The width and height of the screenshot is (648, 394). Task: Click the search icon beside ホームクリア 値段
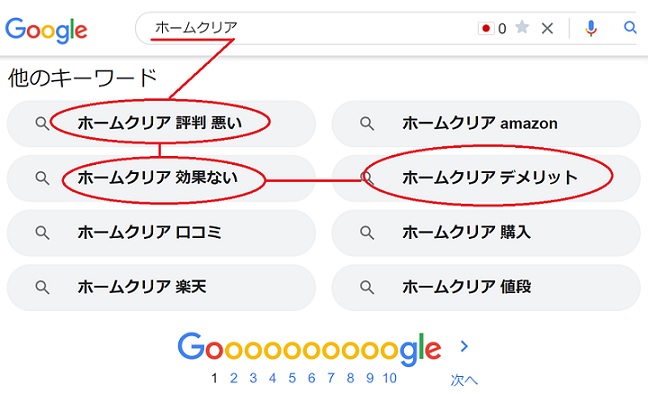[x=367, y=287]
